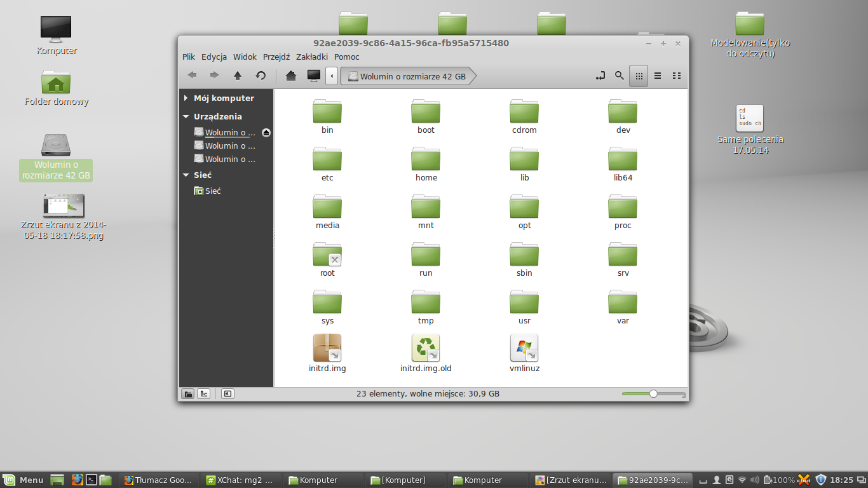Open the Zrzut ekranu PNG on desktop
This screenshot has height=488, width=868.
(x=63, y=217)
